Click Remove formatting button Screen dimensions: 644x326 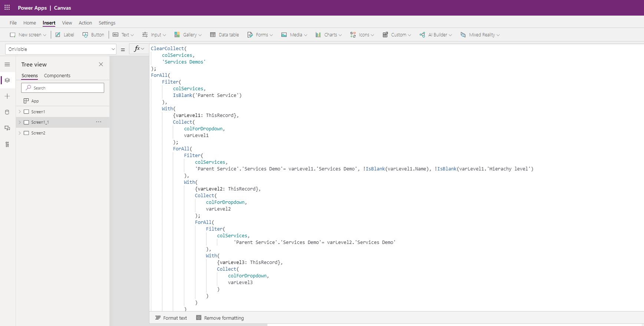220,318
